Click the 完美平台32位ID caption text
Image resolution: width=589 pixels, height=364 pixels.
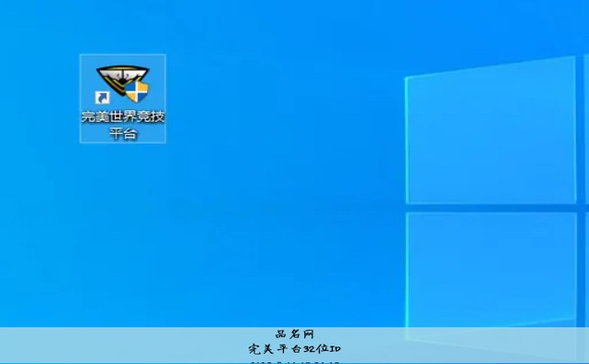pos(294,349)
